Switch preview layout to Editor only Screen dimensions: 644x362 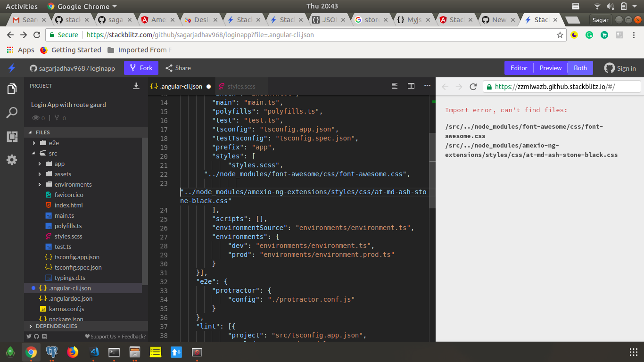[519, 68]
